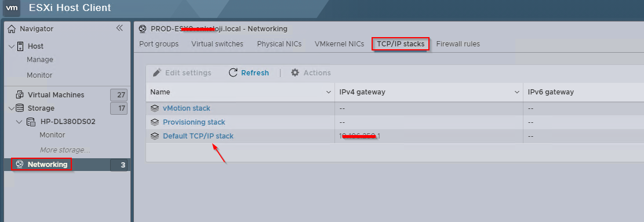Select Host in the Navigator
Viewport: 644px width, 222px height.
(36, 46)
